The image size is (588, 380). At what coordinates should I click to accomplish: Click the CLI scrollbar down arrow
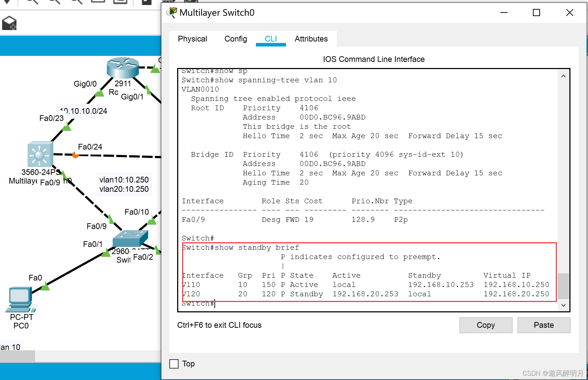[563, 305]
